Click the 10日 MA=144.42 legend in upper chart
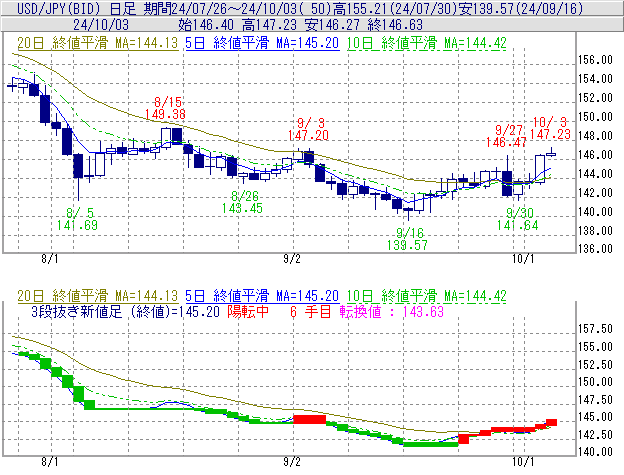 (x=427, y=43)
